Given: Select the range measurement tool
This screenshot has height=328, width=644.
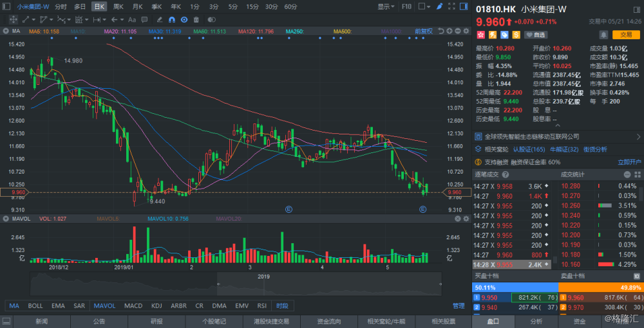Looking at the screenshot, I should coord(97,19).
